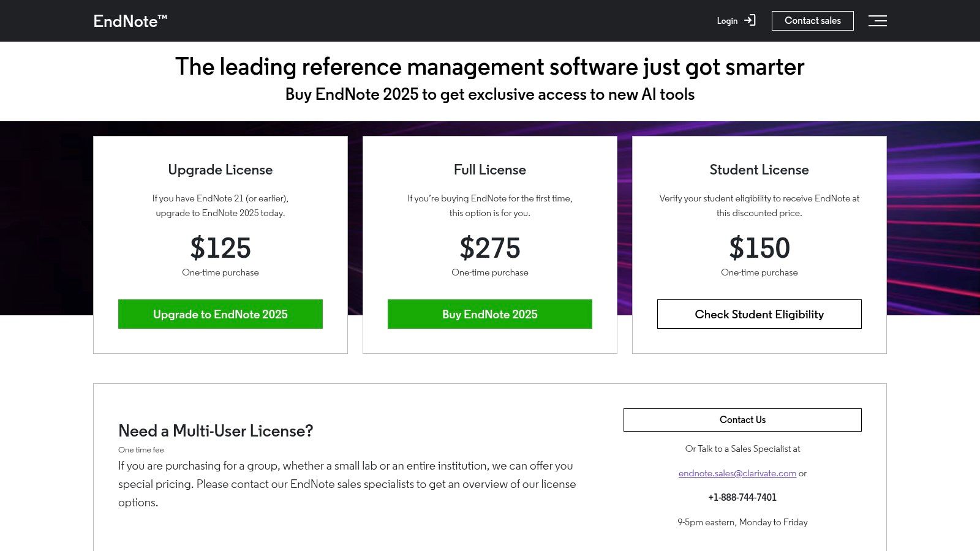The width and height of the screenshot is (980, 551).
Task: Click Check Student Eligibility button
Action: [759, 314]
